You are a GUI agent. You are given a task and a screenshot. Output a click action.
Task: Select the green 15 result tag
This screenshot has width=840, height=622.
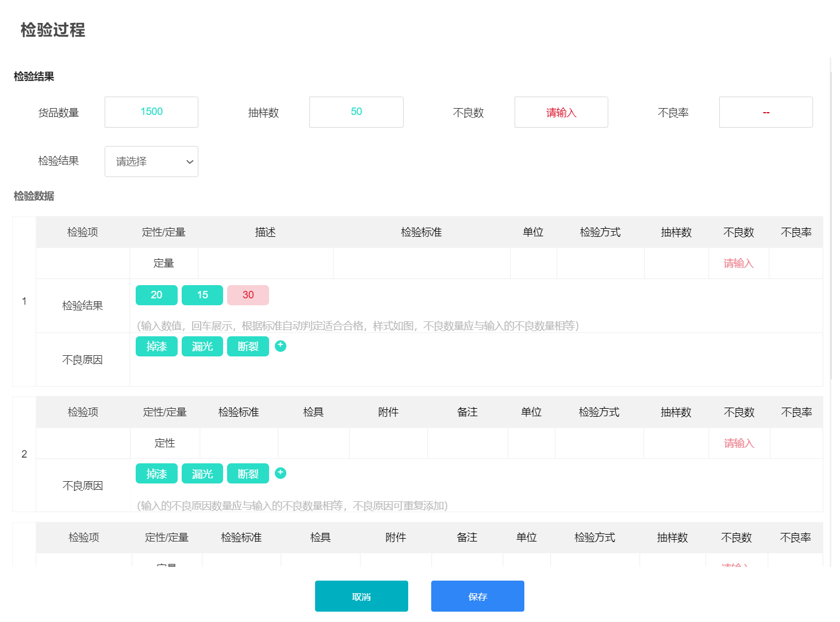pos(202,295)
